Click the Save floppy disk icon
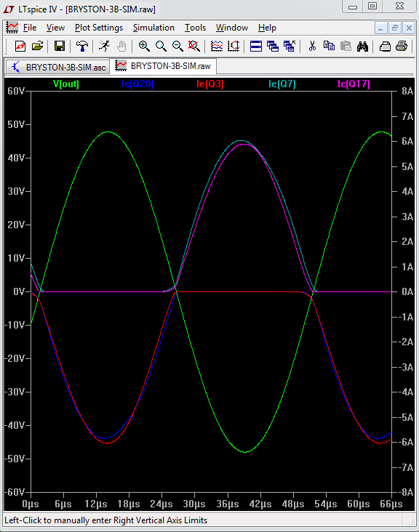 click(x=60, y=46)
